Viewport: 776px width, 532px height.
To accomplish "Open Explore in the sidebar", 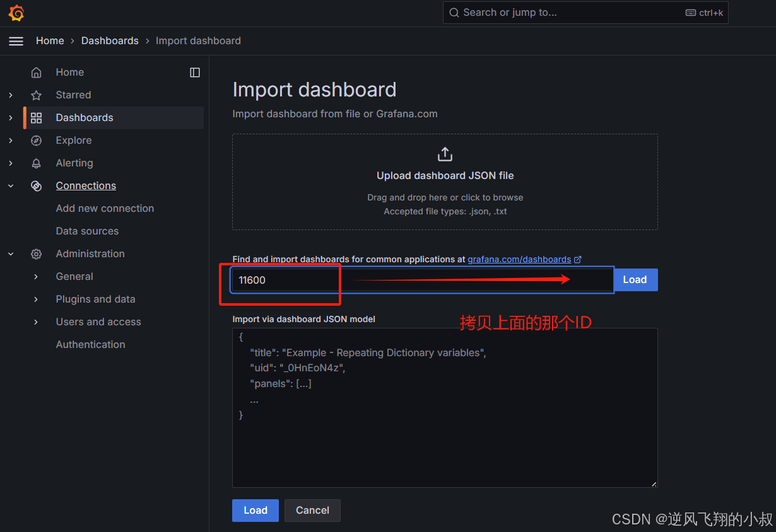I will click(x=74, y=141).
